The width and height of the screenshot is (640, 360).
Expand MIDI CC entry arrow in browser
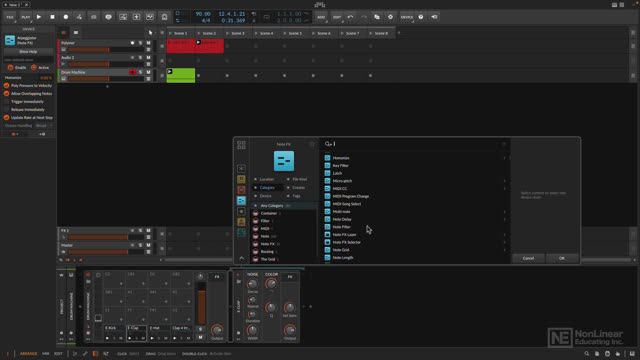pyautogui.click(x=504, y=189)
